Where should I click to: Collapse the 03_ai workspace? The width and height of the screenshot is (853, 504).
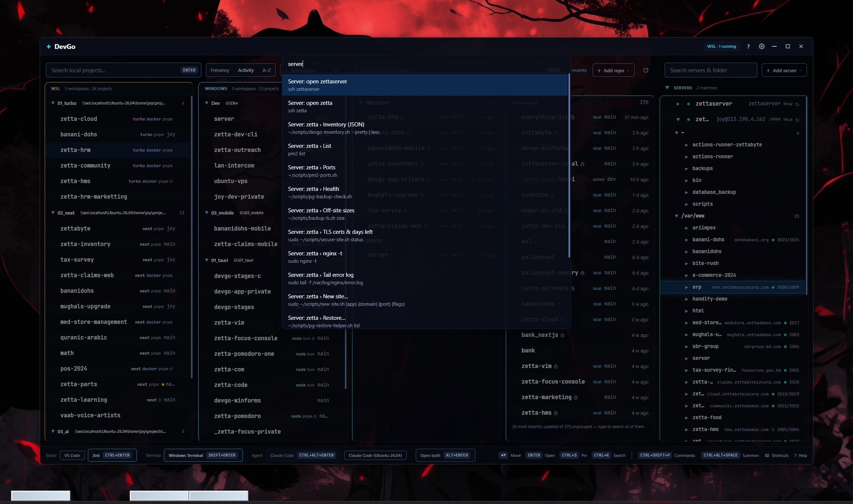pyautogui.click(x=53, y=431)
